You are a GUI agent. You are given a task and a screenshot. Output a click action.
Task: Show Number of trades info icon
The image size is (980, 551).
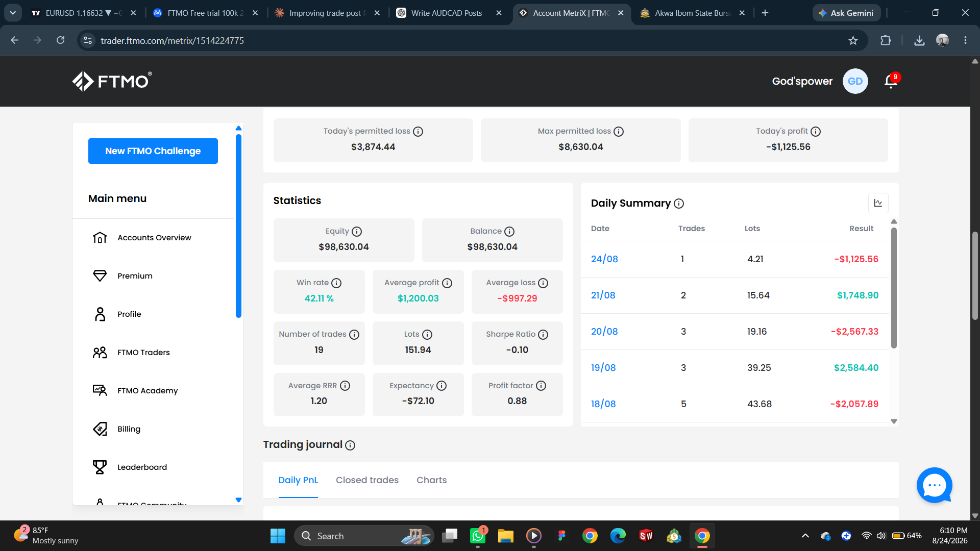point(354,335)
